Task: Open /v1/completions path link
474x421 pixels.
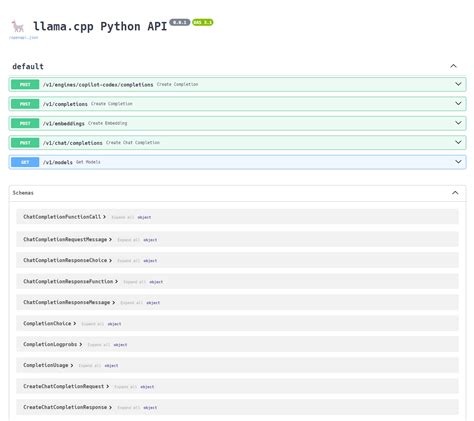Action: click(65, 104)
